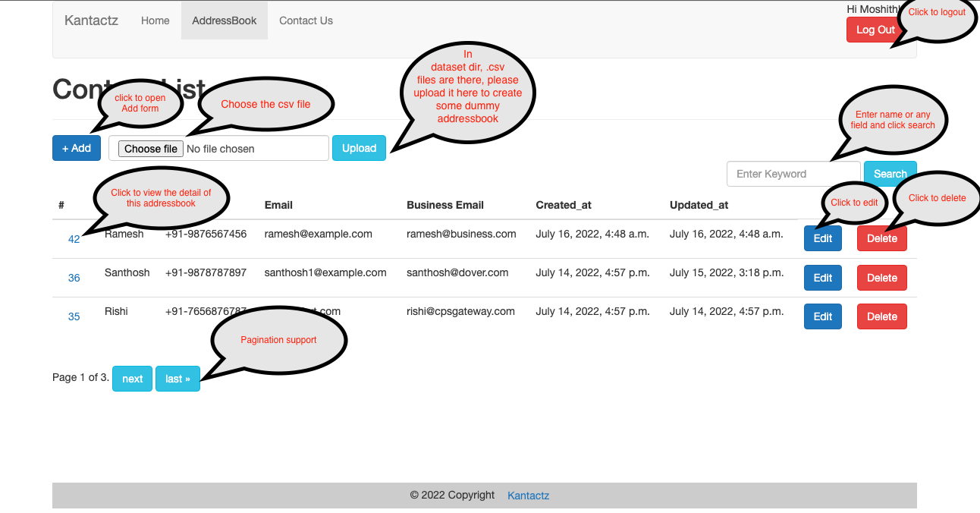This screenshot has width=980, height=513.
Task: Select the AddressBook navigation tab
Action: click(224, 20)
